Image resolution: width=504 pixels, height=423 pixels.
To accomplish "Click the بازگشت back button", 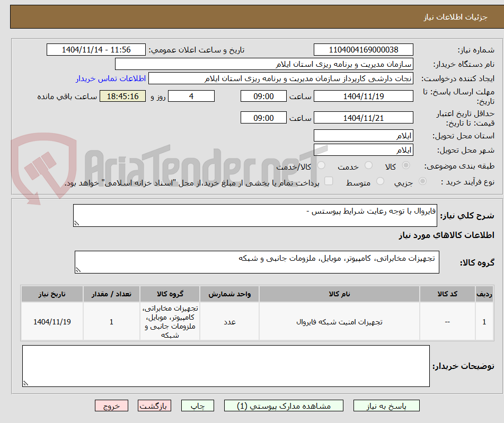I will [x=154, y=406].
